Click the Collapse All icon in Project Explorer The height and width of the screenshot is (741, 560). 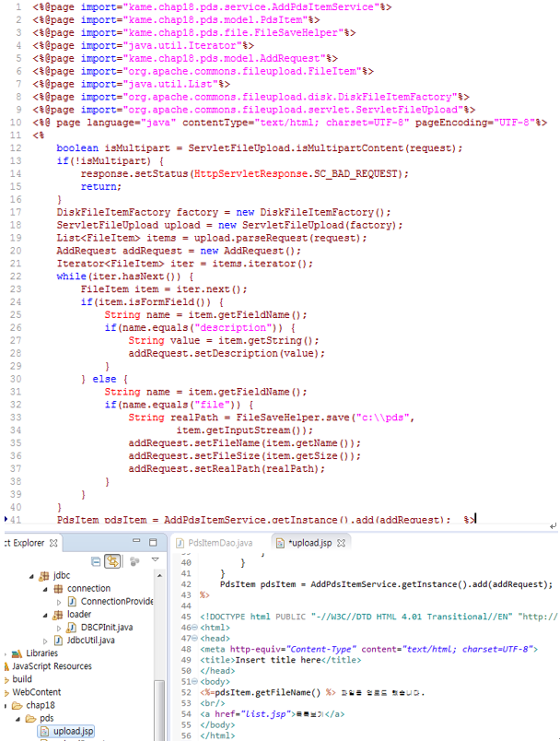[x=96, y=561]
